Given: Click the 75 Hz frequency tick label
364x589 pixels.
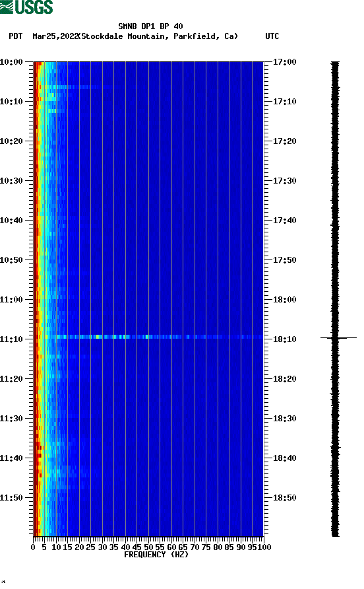Looking at the screenshot, I should pyautogui.click(x=206, y=547).
